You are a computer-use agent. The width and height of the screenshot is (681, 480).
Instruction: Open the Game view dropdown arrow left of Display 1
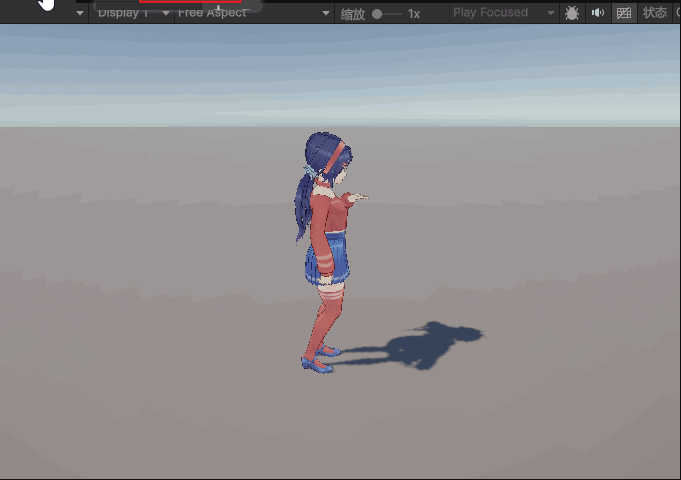tap(80, 13)
